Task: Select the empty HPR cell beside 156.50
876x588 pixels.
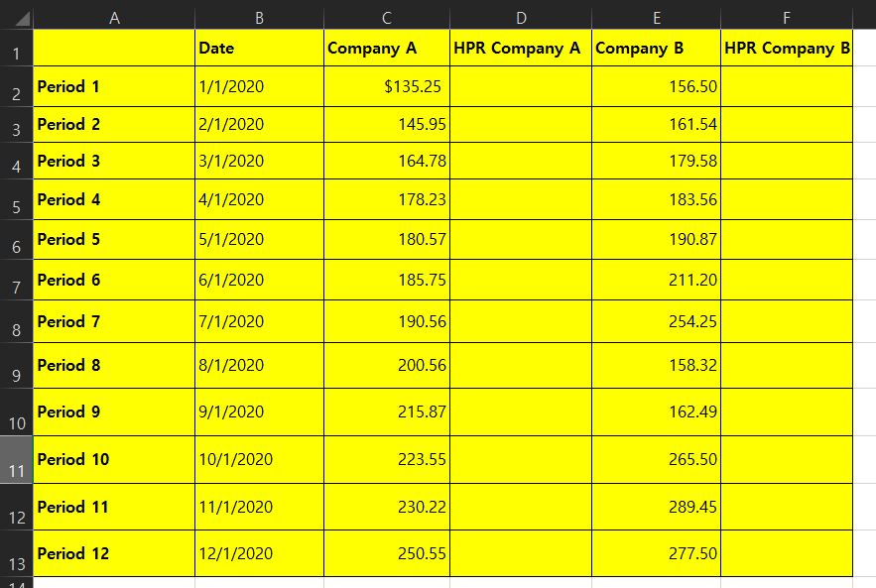Action: tap(786, 87)
